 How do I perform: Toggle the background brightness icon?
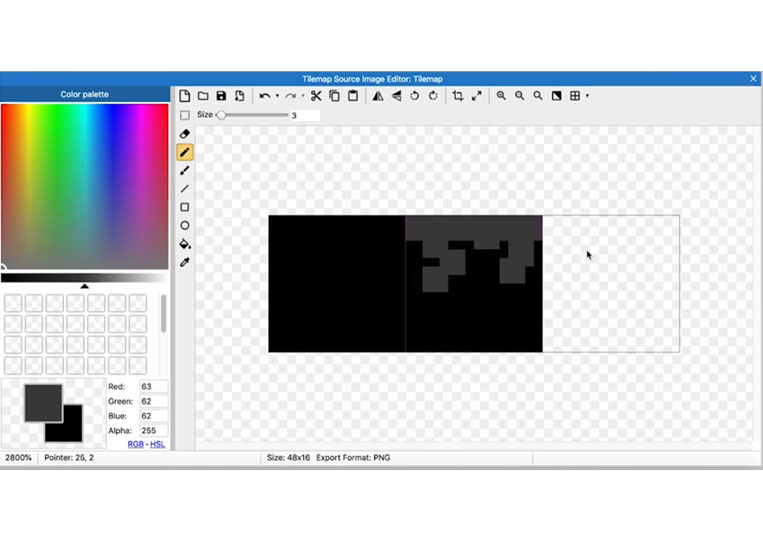[x=556, y=96]
